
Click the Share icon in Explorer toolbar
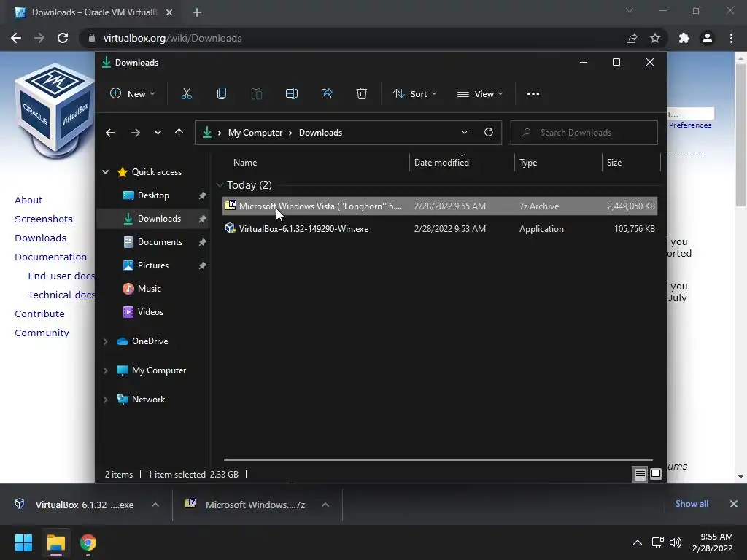(x=327, y=93)
